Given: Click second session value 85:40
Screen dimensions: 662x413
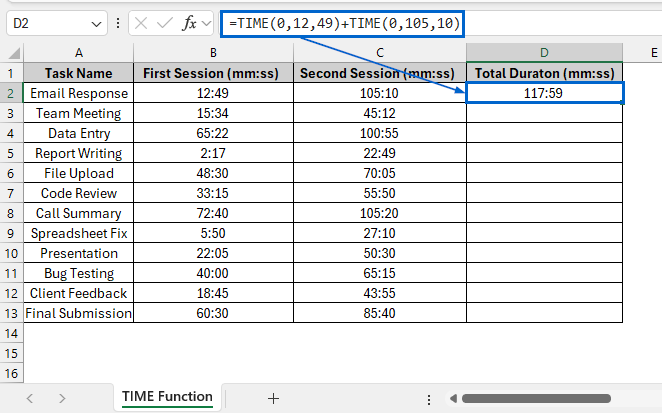Looking at the screenshot, I should [380, 313].
